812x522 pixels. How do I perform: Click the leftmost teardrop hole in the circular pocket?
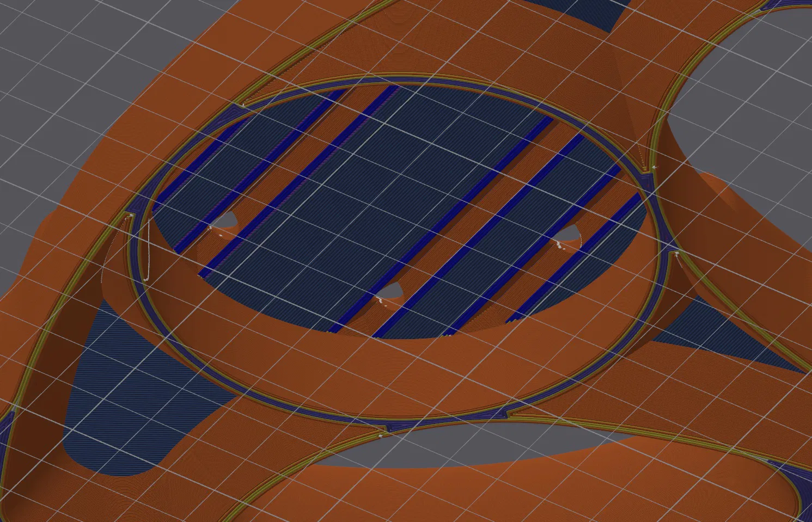[224, 220]
